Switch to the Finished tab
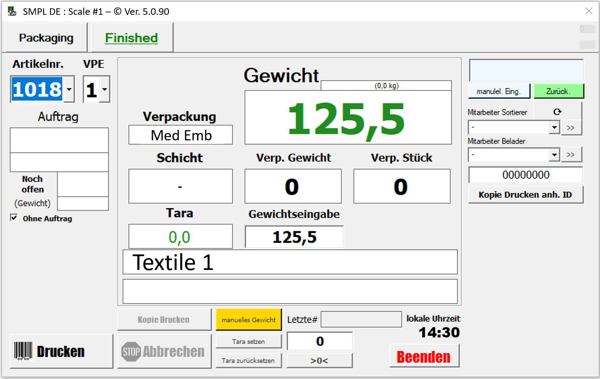 [x=131, y=38]
